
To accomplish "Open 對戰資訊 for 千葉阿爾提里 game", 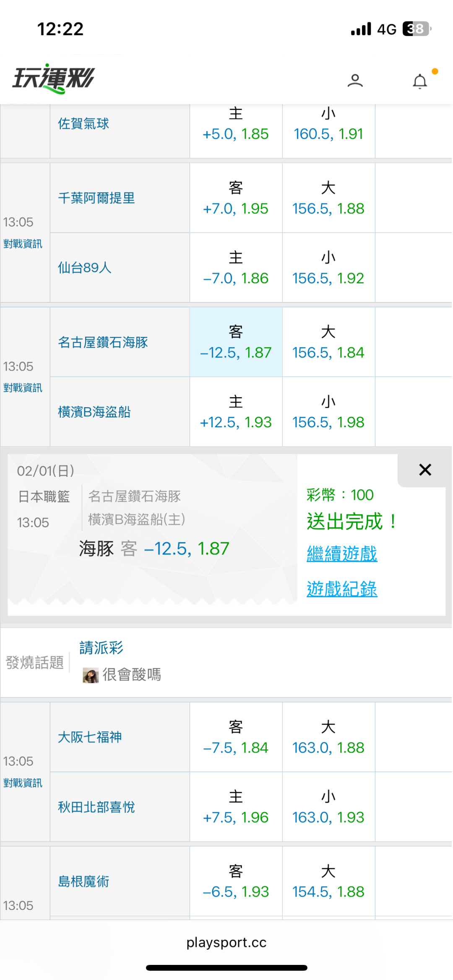I will point(23,244).
